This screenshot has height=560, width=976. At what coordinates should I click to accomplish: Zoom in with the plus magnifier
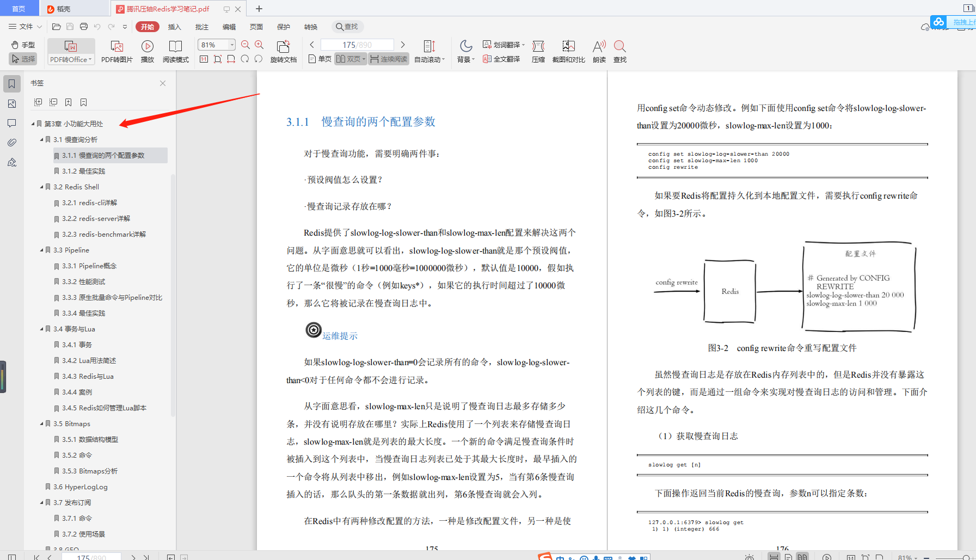(259, 45)
